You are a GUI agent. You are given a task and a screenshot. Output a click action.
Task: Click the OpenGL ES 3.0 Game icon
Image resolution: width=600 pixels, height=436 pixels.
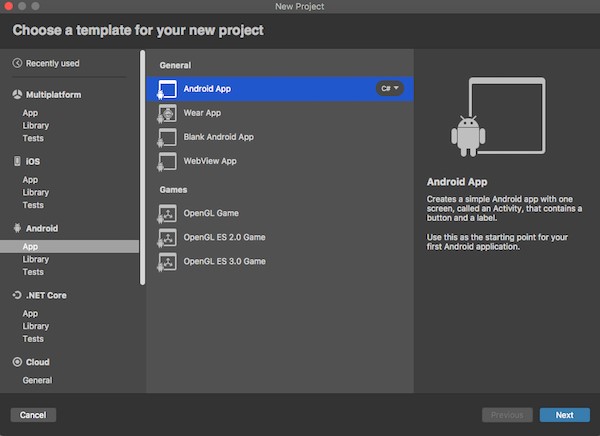pos(167,262)
